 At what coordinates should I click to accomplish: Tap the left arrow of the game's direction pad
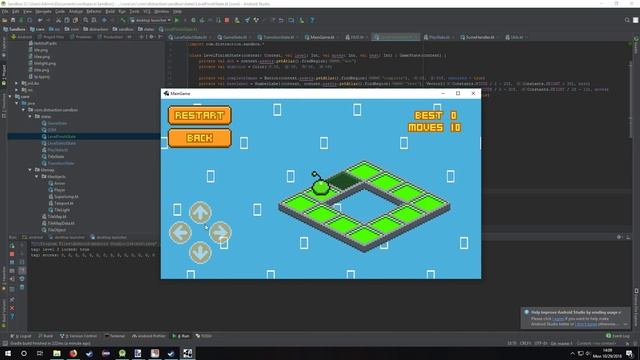(180, 232)
